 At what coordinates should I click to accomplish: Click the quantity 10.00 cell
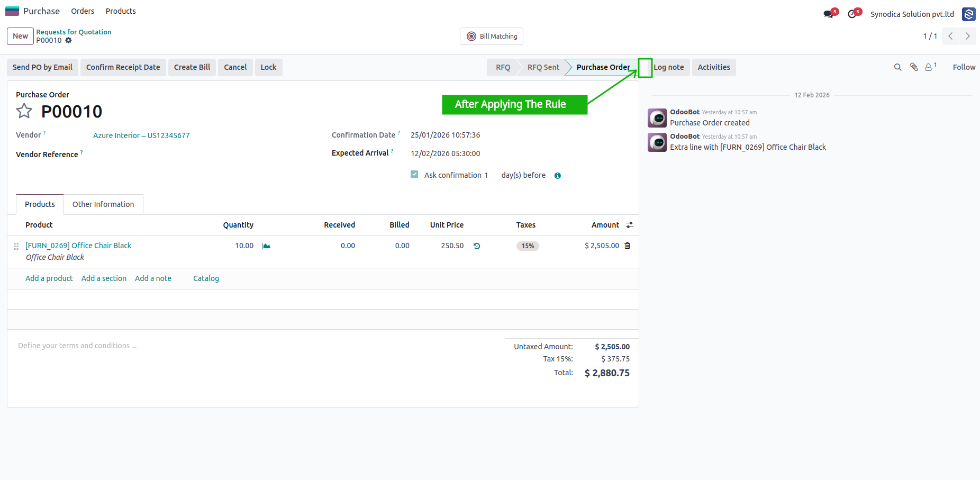(x=244, y=246)
